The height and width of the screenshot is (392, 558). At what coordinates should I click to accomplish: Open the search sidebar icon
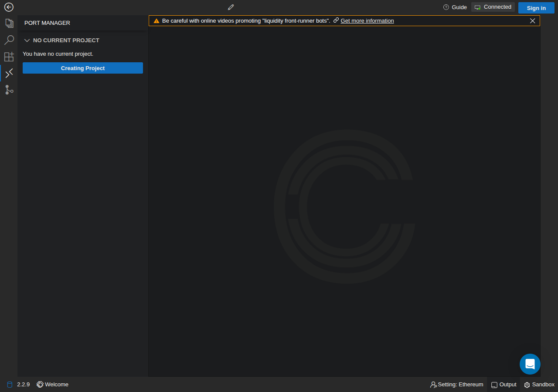pos(9,40)
